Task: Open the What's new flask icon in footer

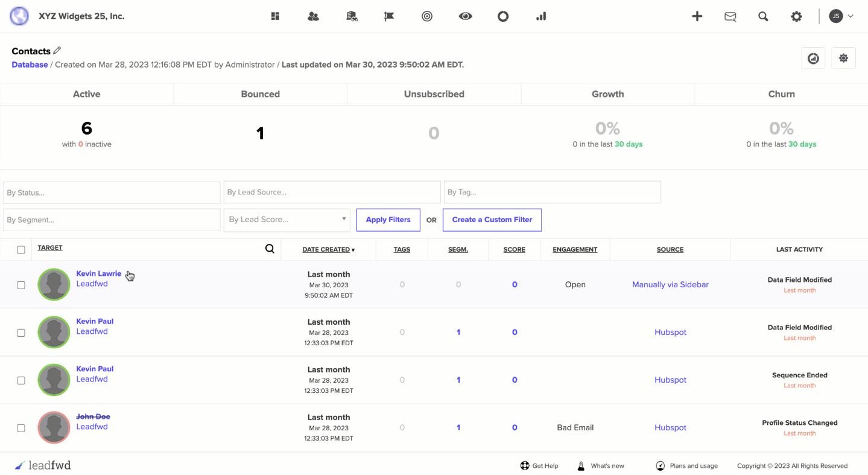Action: click(580, 465)
